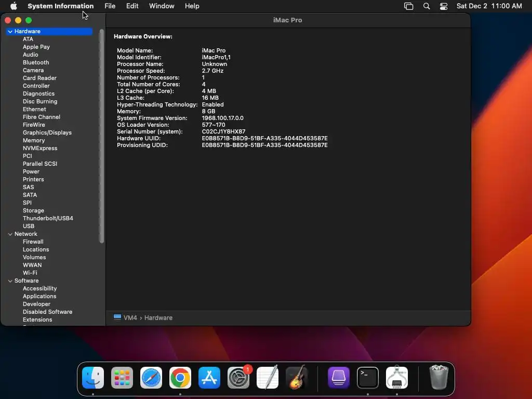Open the App Store dock icon
This screenshot has width=532, height=399.
coord(209,378)
